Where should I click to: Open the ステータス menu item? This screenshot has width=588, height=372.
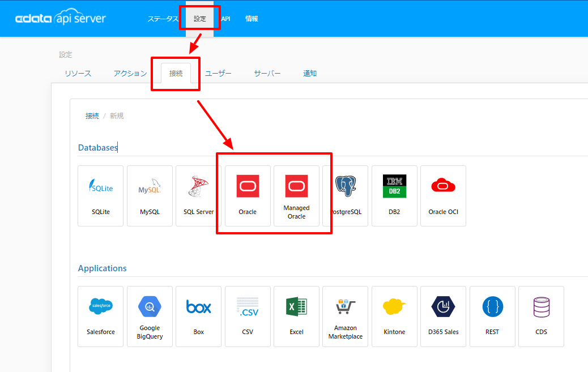[163, 19]
